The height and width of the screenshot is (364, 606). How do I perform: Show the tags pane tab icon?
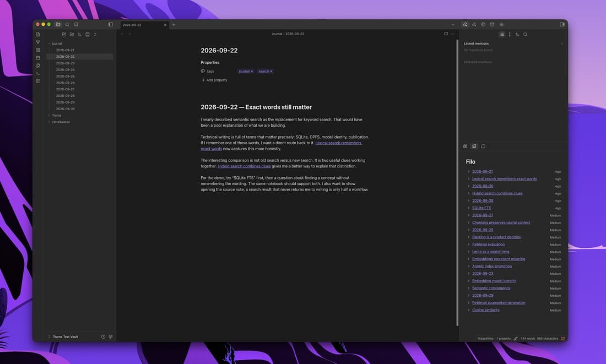(x=483, y=24)
